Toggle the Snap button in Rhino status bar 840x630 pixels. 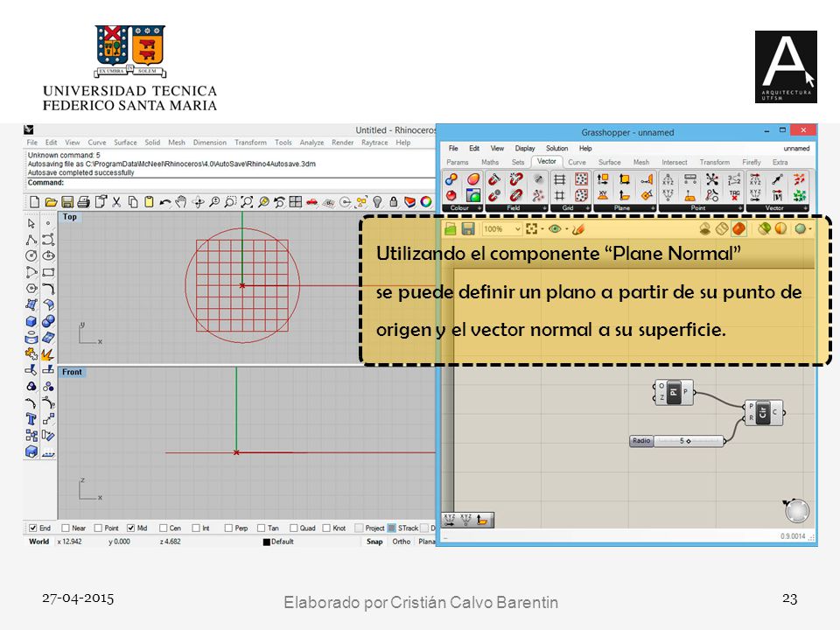(x=374, y=542)
